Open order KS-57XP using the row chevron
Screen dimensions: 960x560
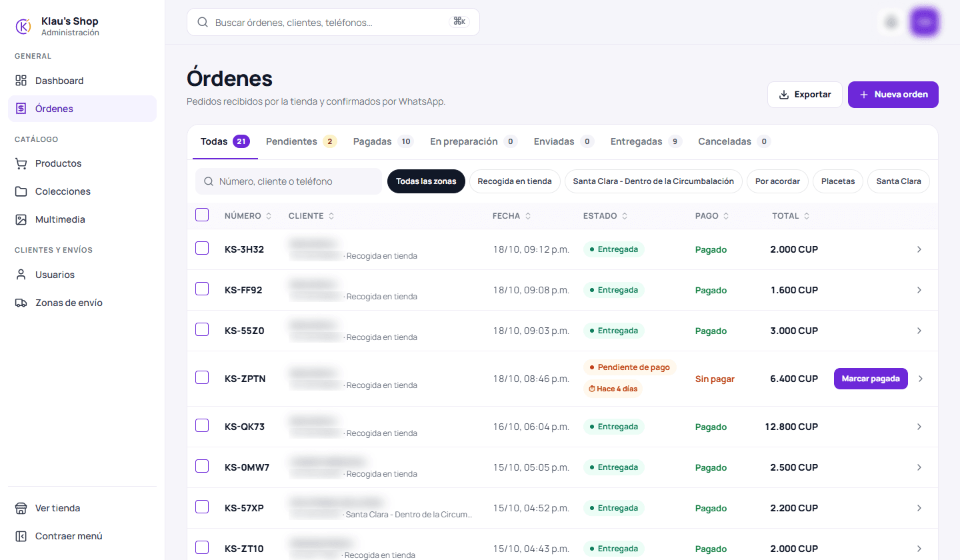pos(919,508)
